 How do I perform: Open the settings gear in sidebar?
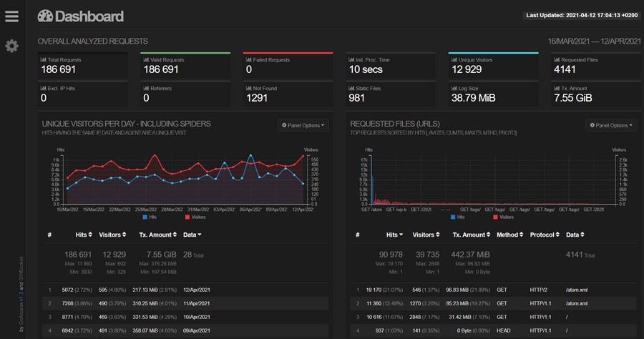tap(11, 46)
